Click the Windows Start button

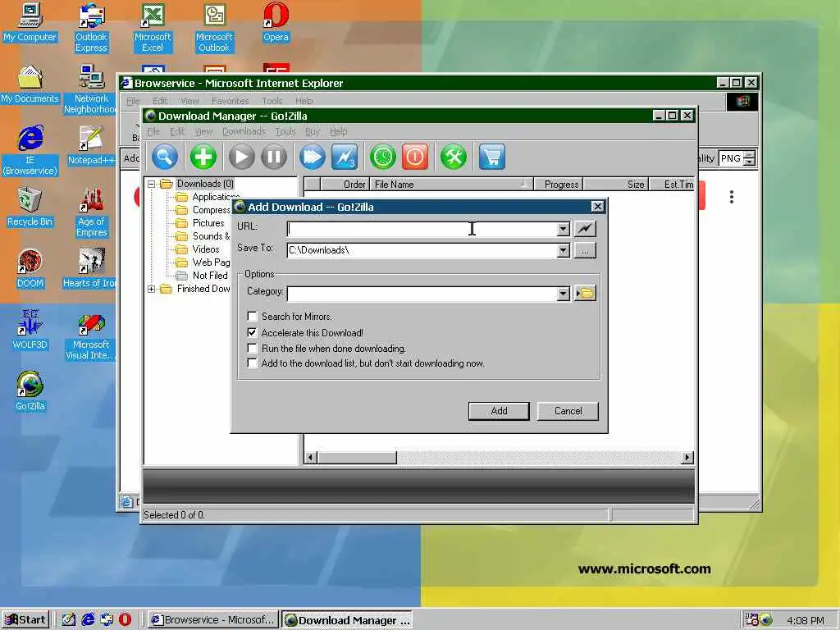coord(25,620)
